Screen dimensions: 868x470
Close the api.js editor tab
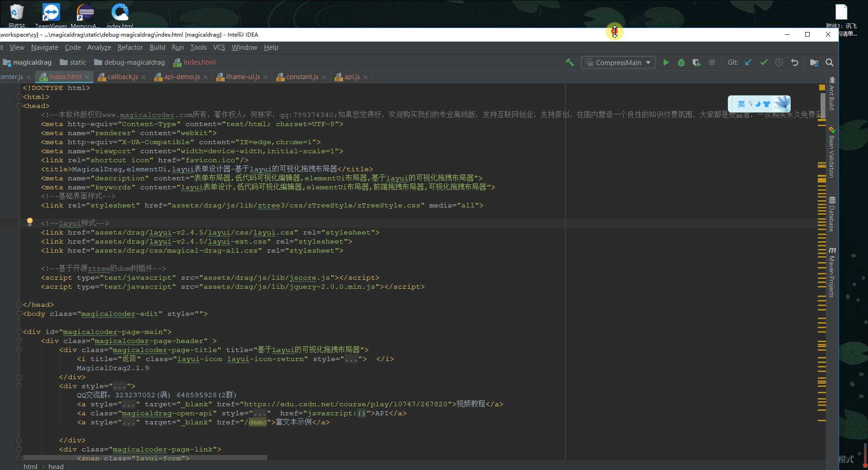365,77
